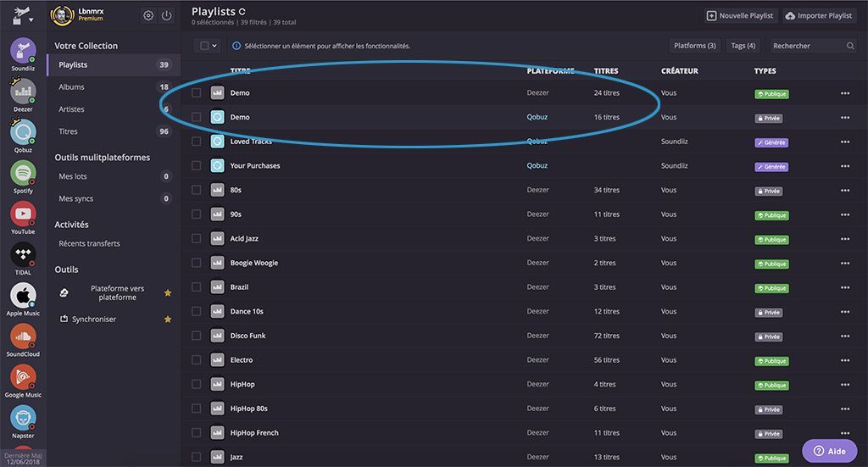Refresh playlists using icon beside Playlists title
The width and height of the screenshot is (868, 467).
[242, 12]
